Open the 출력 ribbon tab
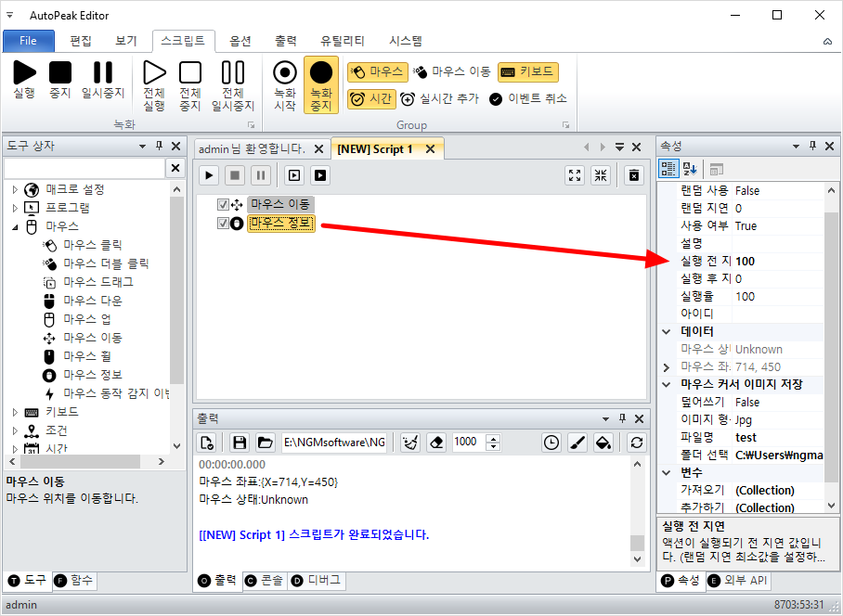843x616 pixels. pos(285,41)
